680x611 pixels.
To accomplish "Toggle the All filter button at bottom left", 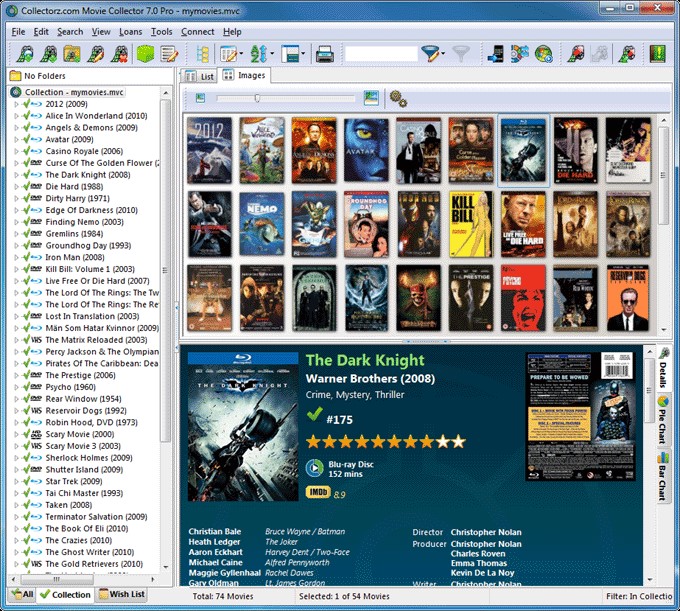I will coord(22,595).
